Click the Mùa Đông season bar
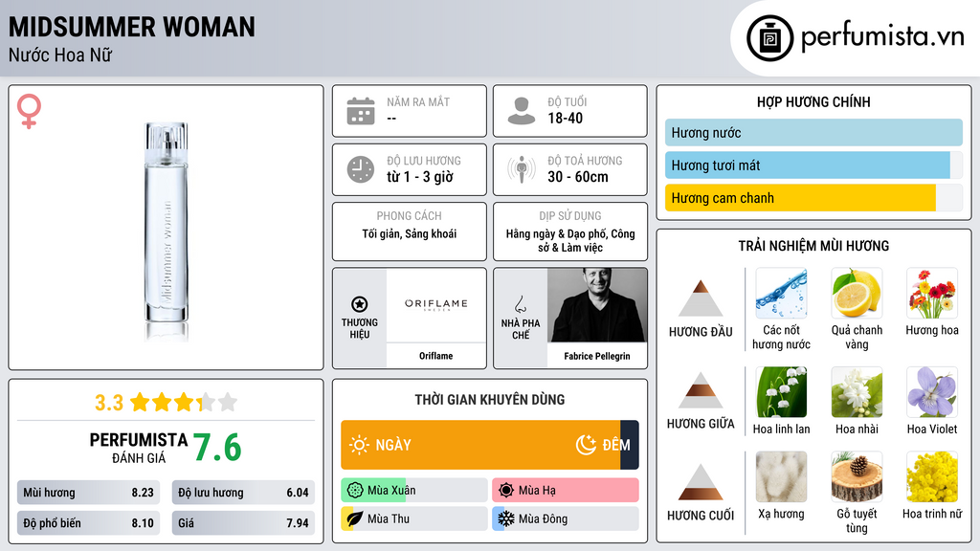The width and height of the screenshot is (980, 551). pos(566,518)
